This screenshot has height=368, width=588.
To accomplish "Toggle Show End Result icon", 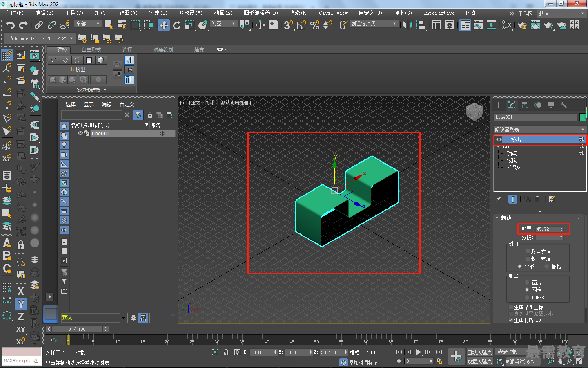I will (x=513, y=199).
